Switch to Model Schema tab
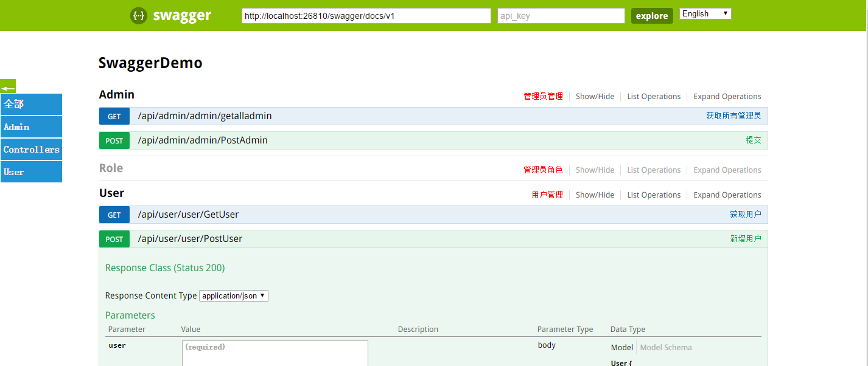The image size is (868, 366). coord(666,348)
